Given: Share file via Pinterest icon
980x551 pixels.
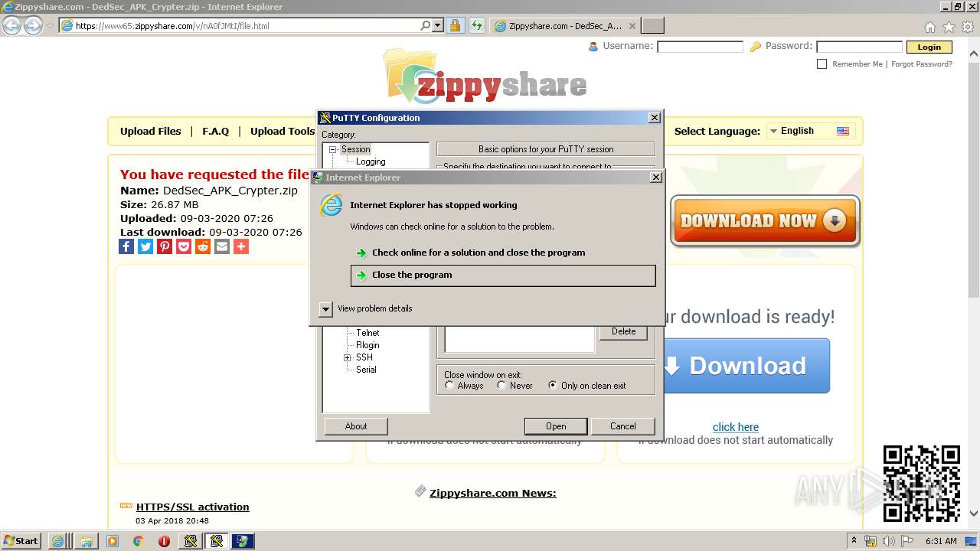Looking at the screenshot, I should coord(165,246).
